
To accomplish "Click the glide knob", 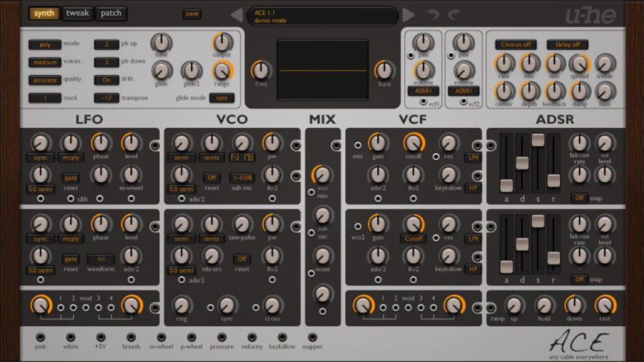I will [x=162, y=71].
